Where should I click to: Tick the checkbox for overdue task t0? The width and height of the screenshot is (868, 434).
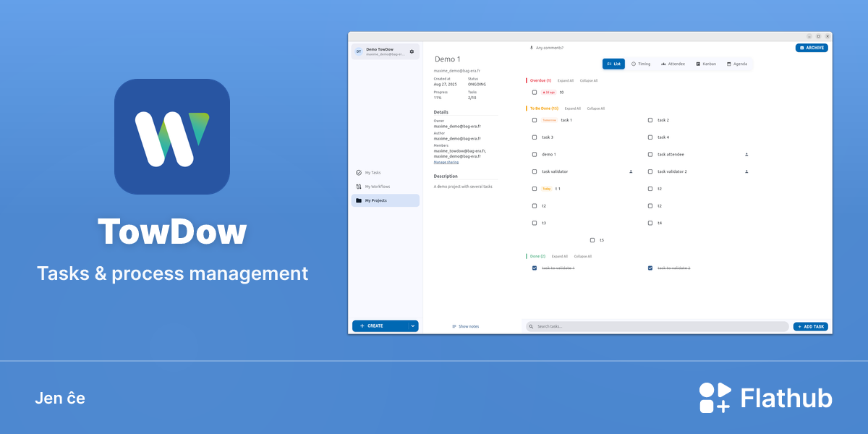tap(535, 93)
